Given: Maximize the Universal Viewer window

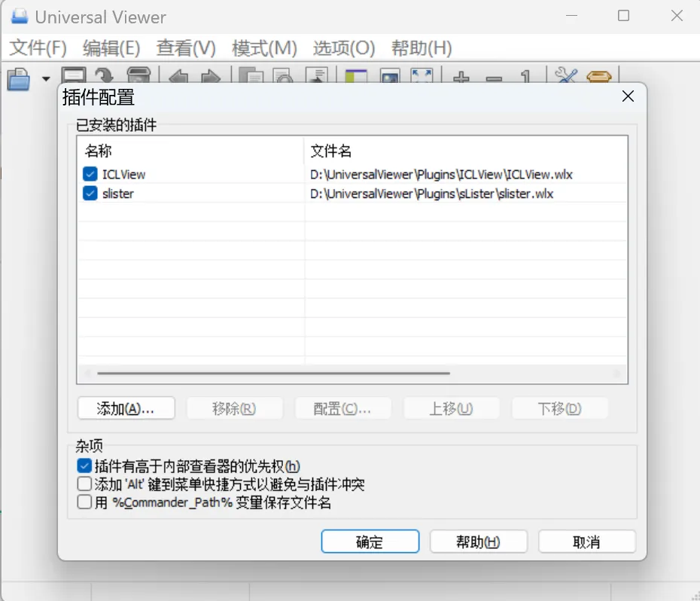Looking at the screenshot, I should 624,16.
